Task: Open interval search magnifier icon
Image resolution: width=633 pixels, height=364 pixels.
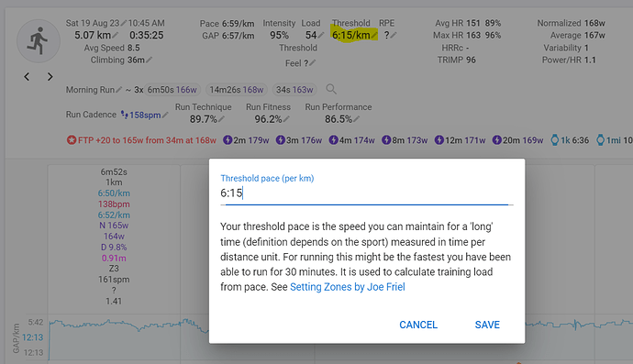Action: coord(331,89)
